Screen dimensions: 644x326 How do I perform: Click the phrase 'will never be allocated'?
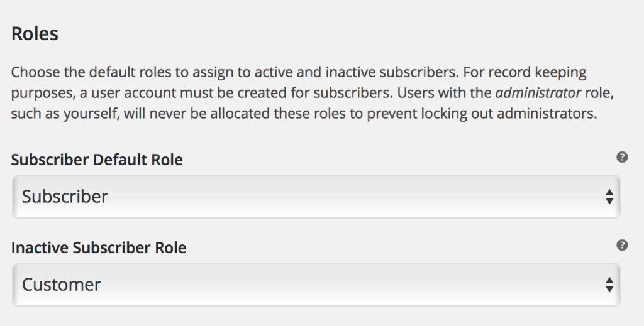point(196,114)
